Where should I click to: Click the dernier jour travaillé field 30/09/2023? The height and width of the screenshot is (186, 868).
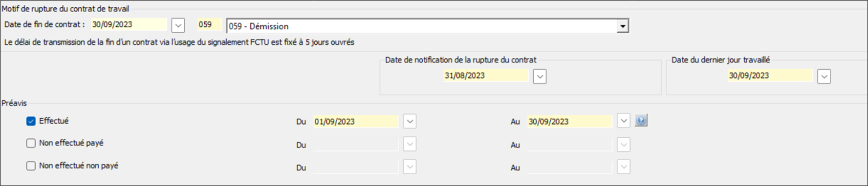(x=770, y=76)
